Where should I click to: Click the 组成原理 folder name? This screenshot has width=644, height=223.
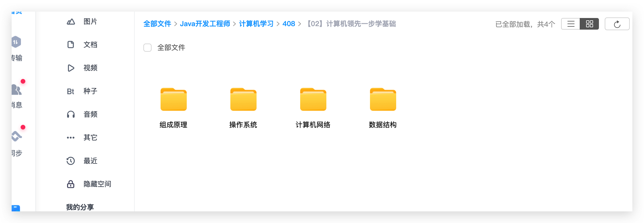coord(173,125)
